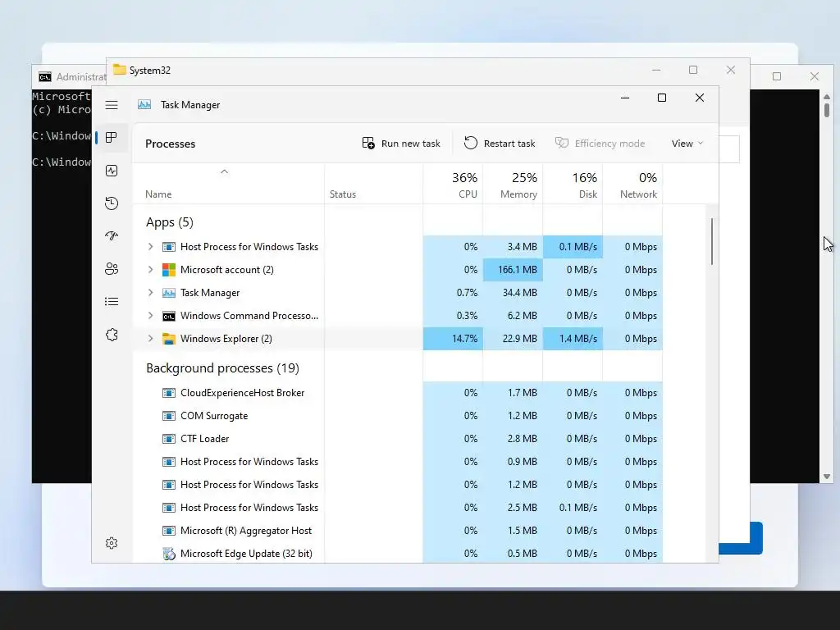Open the App history sidebar icon
840x630 pixels.
pyautogui.click(x=112, y=203)
